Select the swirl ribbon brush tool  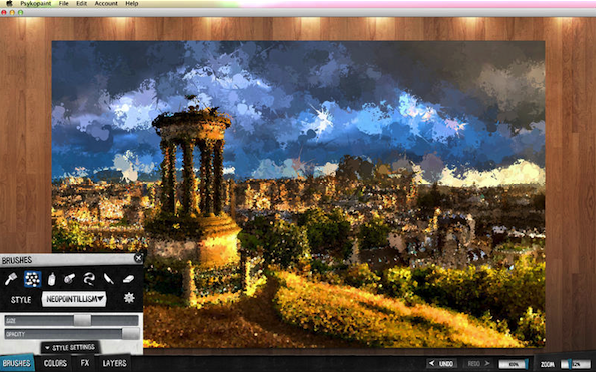click(x=89, y=279)
